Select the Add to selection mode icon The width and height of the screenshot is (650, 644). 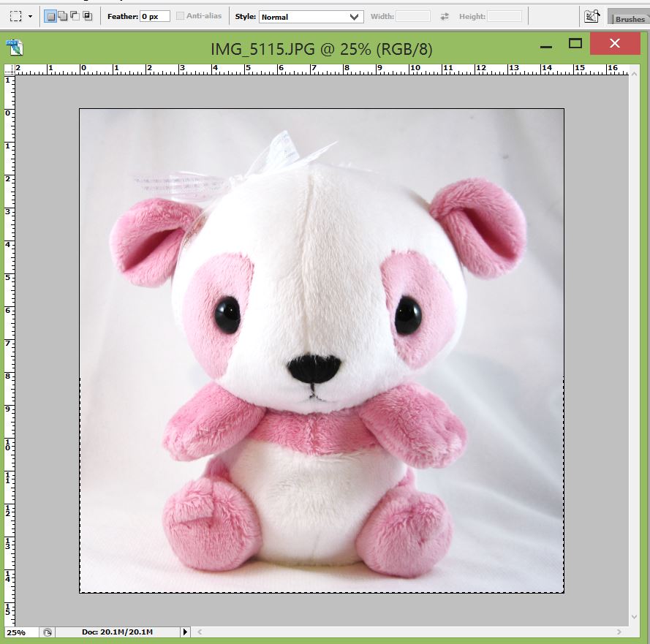[63, 16]
